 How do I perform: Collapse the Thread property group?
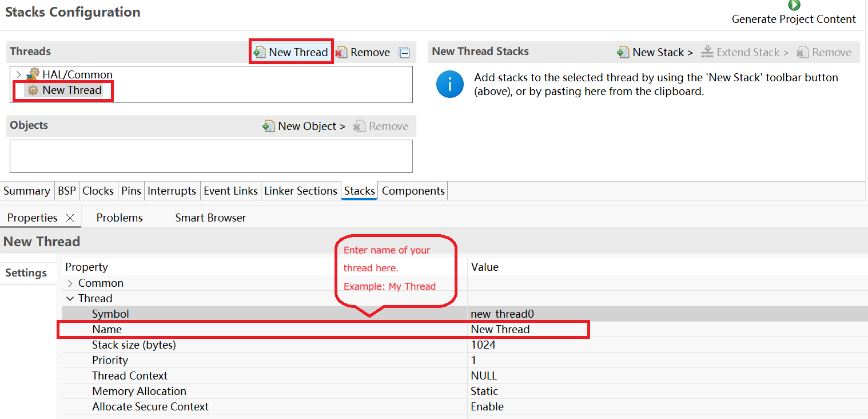tap(70, 298)
